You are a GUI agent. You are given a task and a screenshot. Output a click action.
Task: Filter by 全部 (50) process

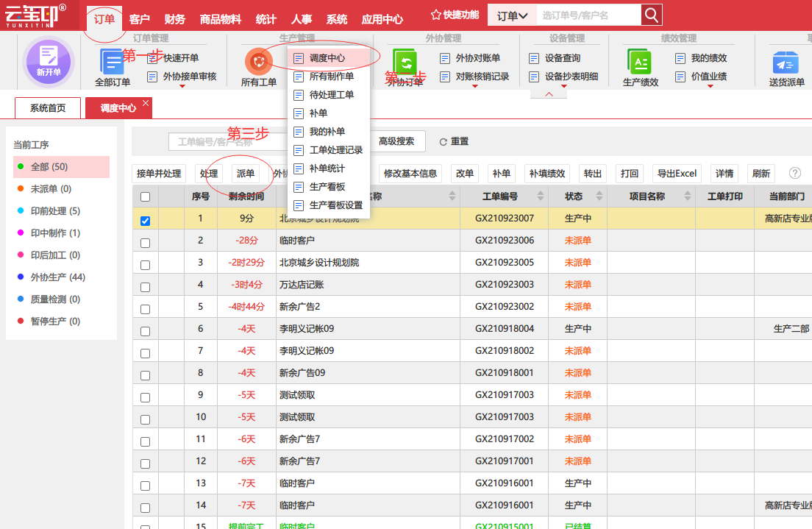pos(61,167)
